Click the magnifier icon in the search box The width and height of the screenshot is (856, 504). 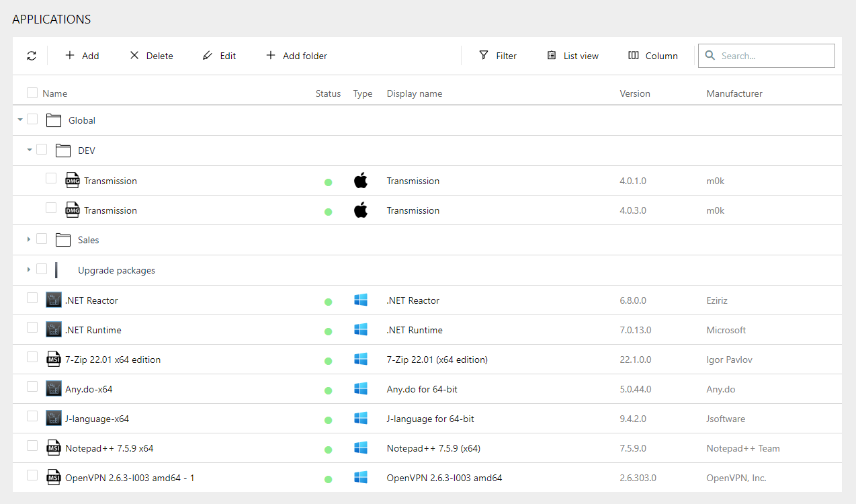(710, 56)
